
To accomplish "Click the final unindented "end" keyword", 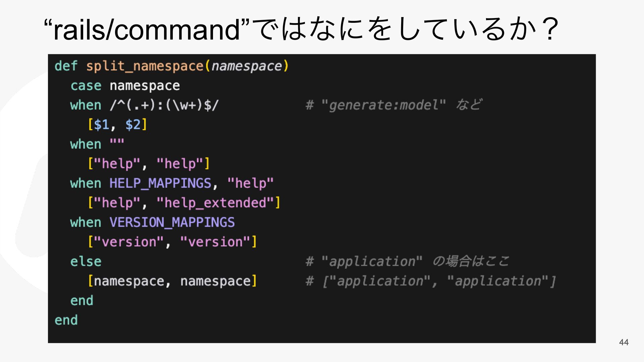I will pos(66,320).
